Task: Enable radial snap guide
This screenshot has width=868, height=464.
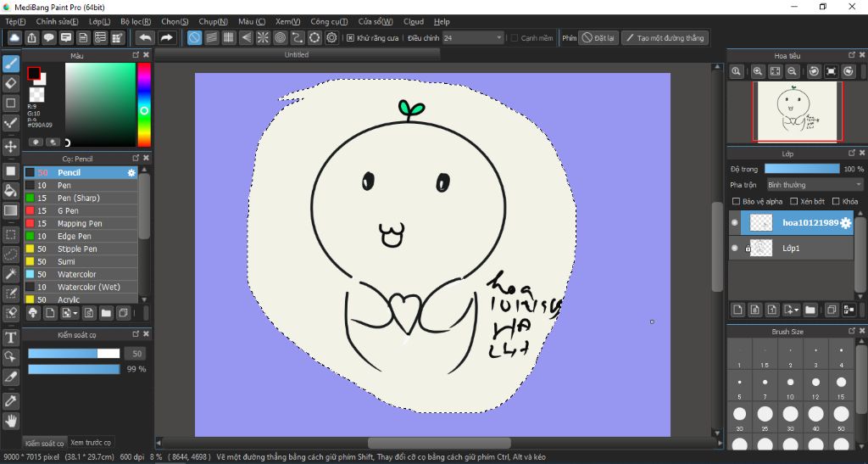Action: 263,37
